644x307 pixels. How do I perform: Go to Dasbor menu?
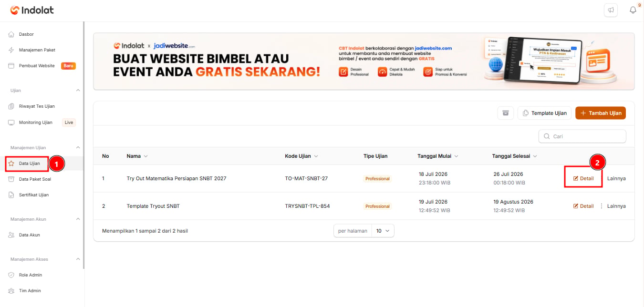[26, 34]
